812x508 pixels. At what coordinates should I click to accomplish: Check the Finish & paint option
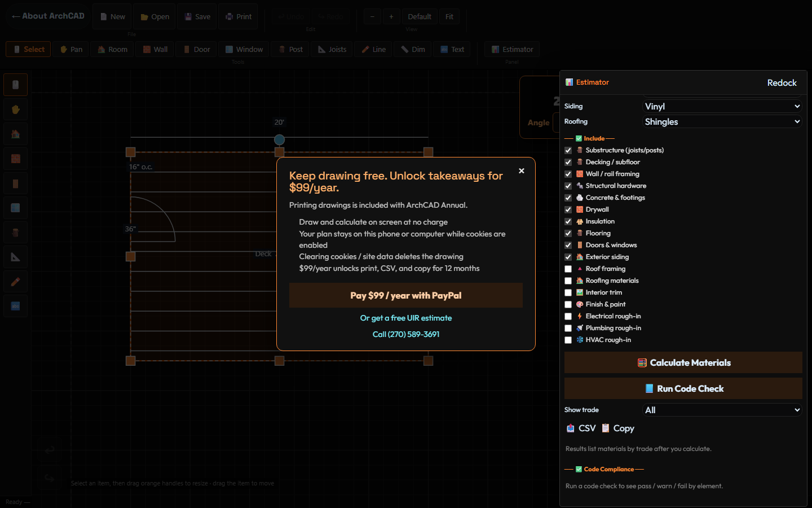[568, 304]
